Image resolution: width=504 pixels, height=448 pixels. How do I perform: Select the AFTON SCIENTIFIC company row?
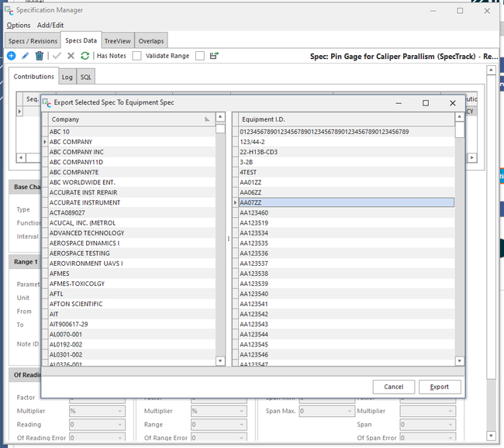tap(132, 304)
